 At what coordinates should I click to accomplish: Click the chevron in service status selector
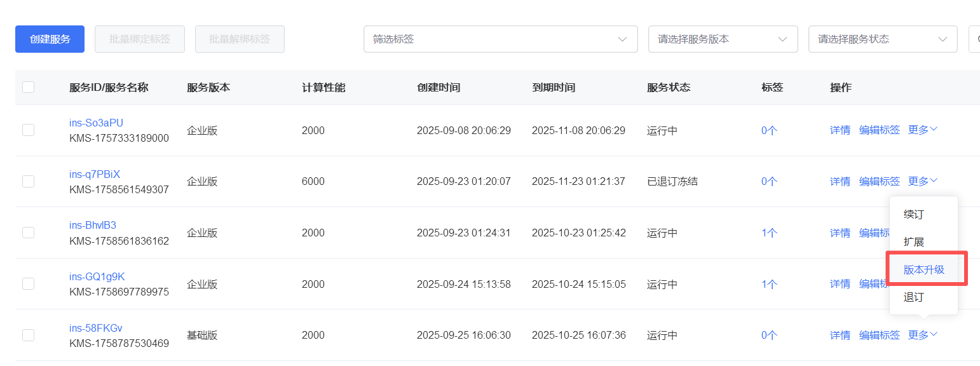click(942, 39)
